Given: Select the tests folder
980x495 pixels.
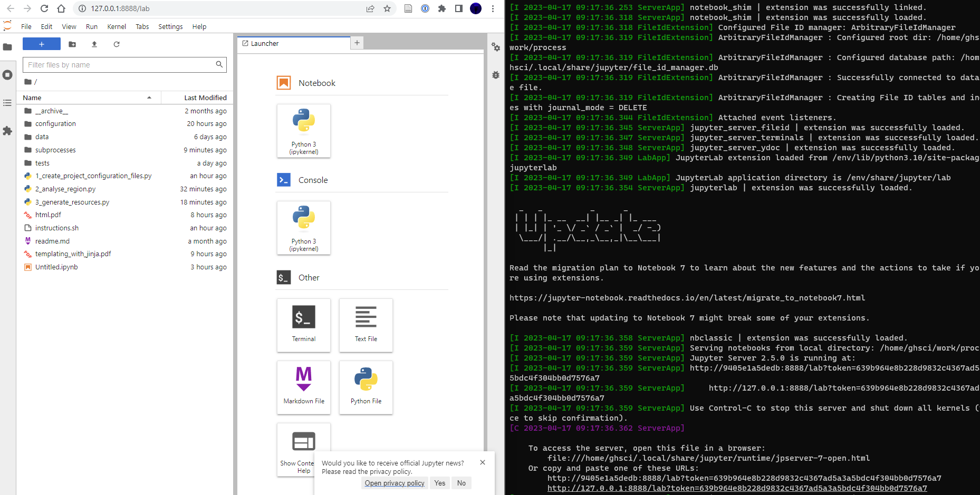Looking at the screenshot, I should [125, 163].
